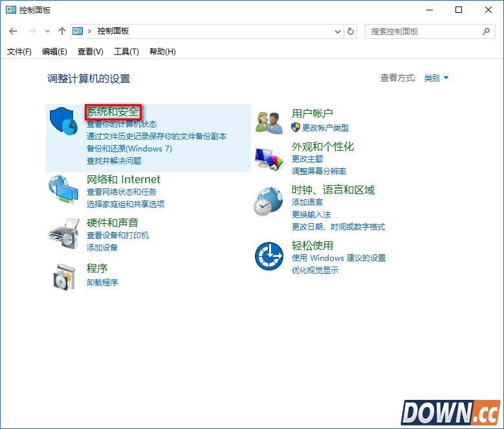504x429 pixels.
Task: Click 调整屏幕分辨率 link
Action: 319,171
